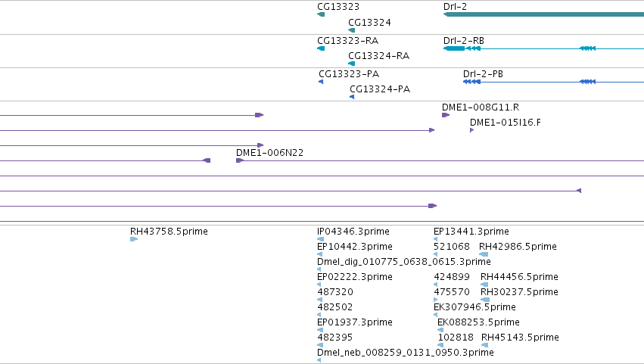Select the CG13323 gene label
This screenshot has height=364, width=644.
click(338, 7)
